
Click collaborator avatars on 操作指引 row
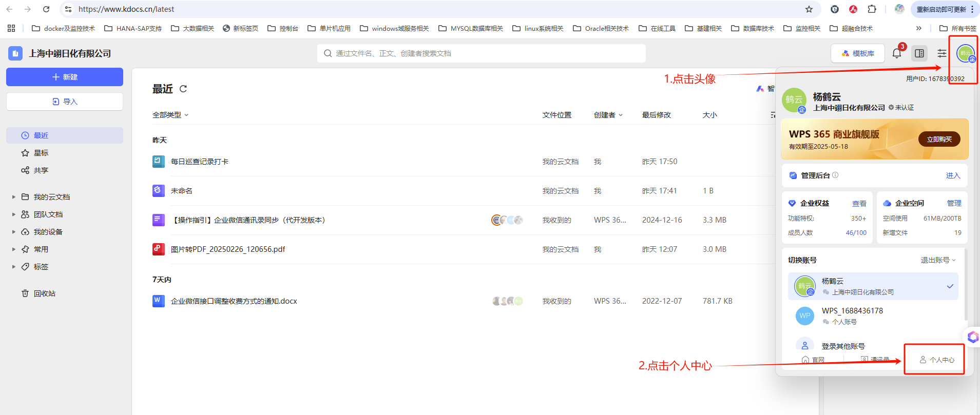507,220
